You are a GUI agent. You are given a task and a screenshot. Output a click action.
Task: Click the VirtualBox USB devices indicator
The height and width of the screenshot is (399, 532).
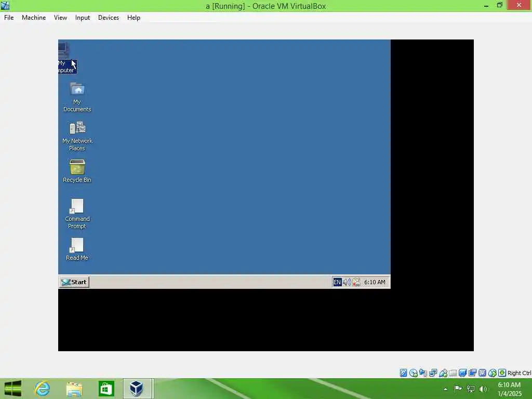pyautogui.click(x=443, y=373)
